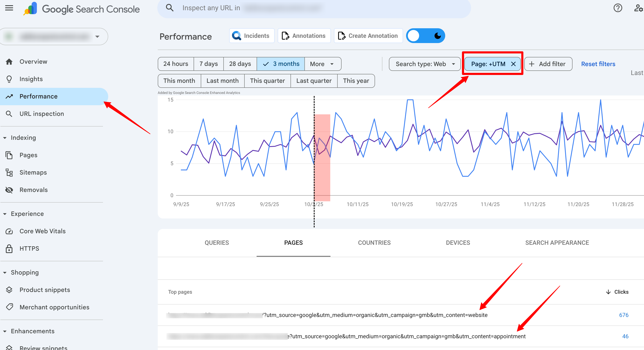Select the Core Web Vitals gauge icon
The image size is (644, 350).
[x=9, y=231]
